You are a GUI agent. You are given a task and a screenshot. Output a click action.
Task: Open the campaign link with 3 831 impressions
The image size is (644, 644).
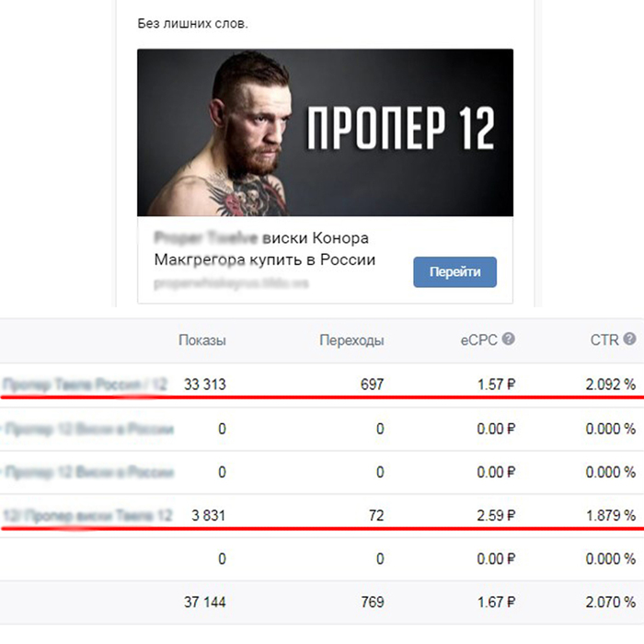(x=87, y=515)
